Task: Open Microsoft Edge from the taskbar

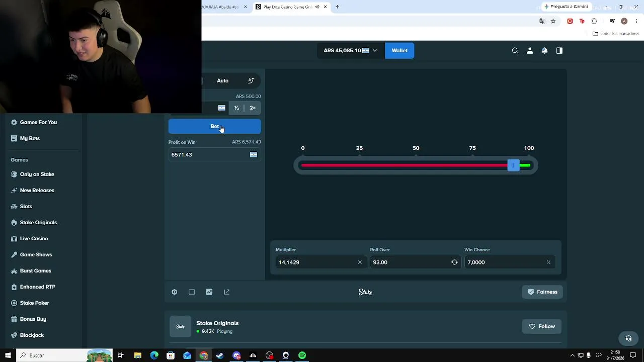Action: click(154, 355)
